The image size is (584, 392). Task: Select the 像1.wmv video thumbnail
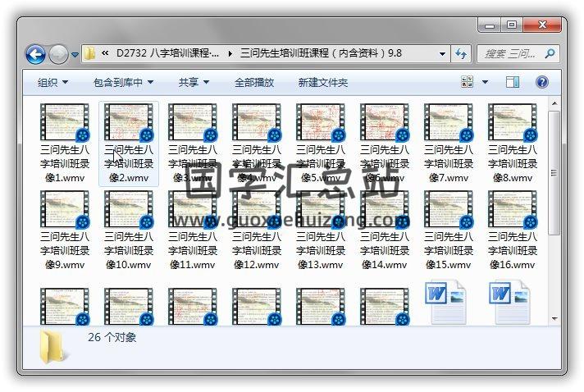tap(65, 122)
